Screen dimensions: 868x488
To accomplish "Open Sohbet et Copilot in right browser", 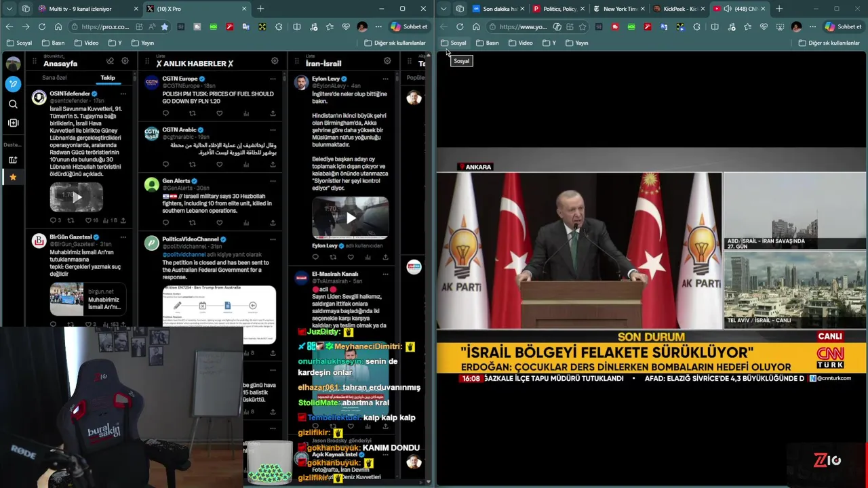I will tap(843, 26).
